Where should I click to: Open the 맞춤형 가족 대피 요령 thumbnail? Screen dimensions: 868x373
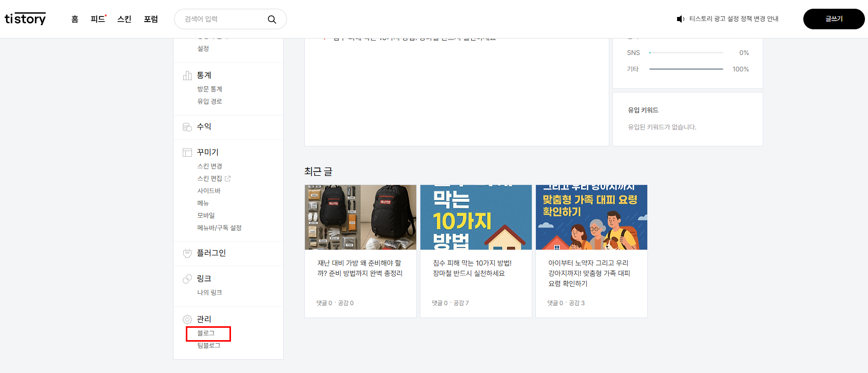pos(591,217)
